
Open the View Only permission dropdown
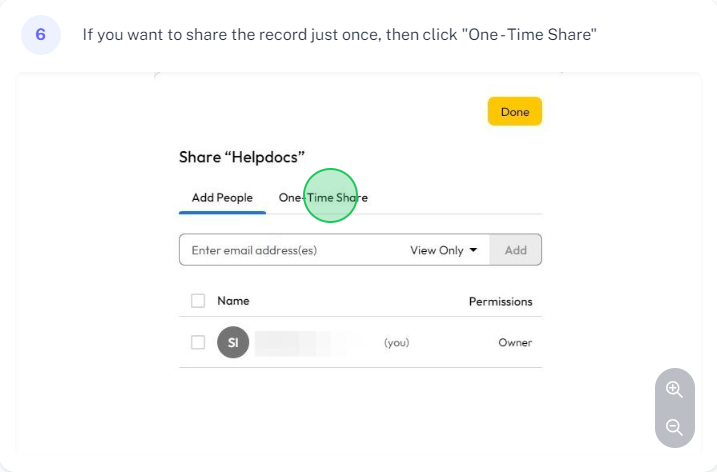coord(443,250)
